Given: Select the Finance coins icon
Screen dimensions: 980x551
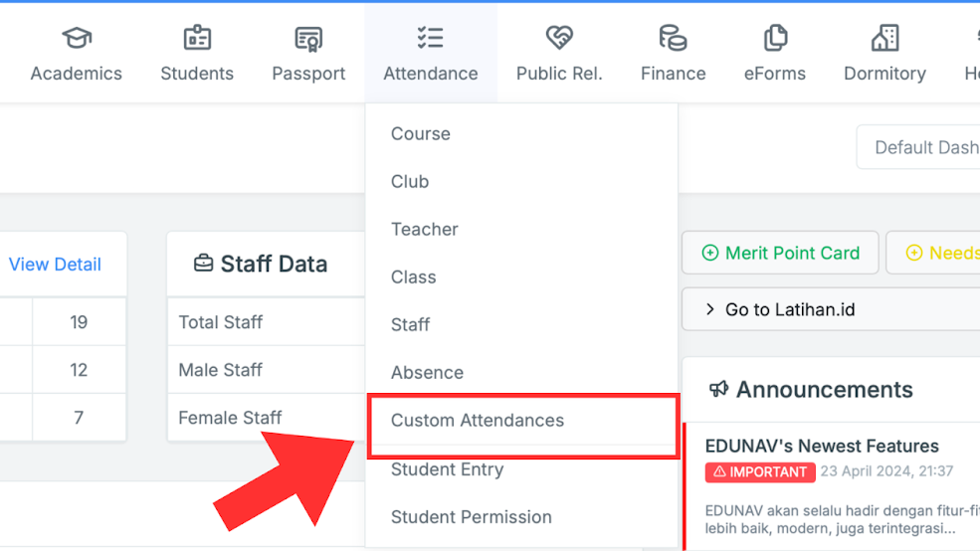Looking at the screenshot, I should click(x=674, y=39).
